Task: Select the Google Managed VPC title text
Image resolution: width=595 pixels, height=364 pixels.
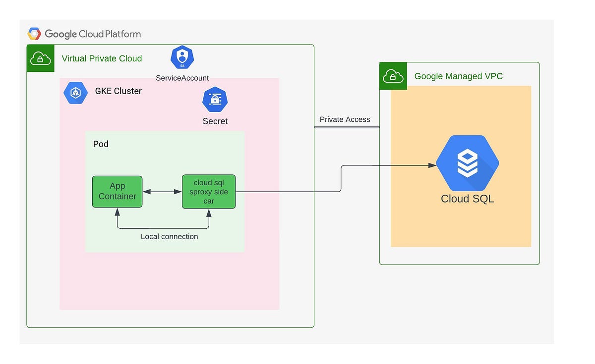Action: tap(458, 76)
